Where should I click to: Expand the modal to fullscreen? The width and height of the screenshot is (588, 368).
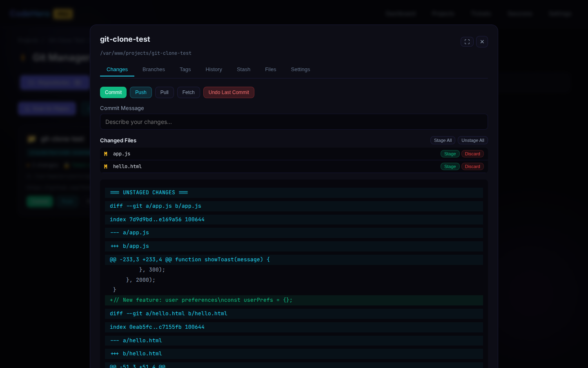pos(467,42)
